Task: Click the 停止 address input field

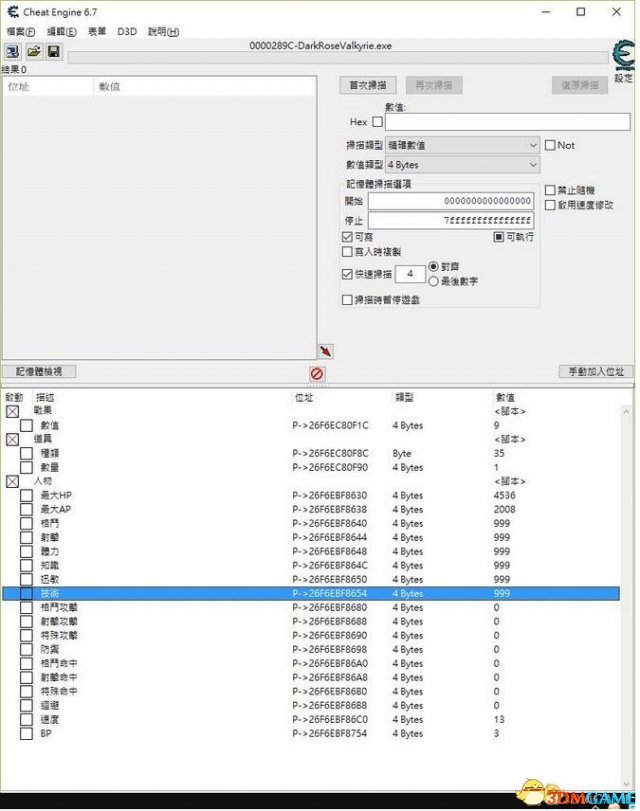Action: [x=451, y=221]
